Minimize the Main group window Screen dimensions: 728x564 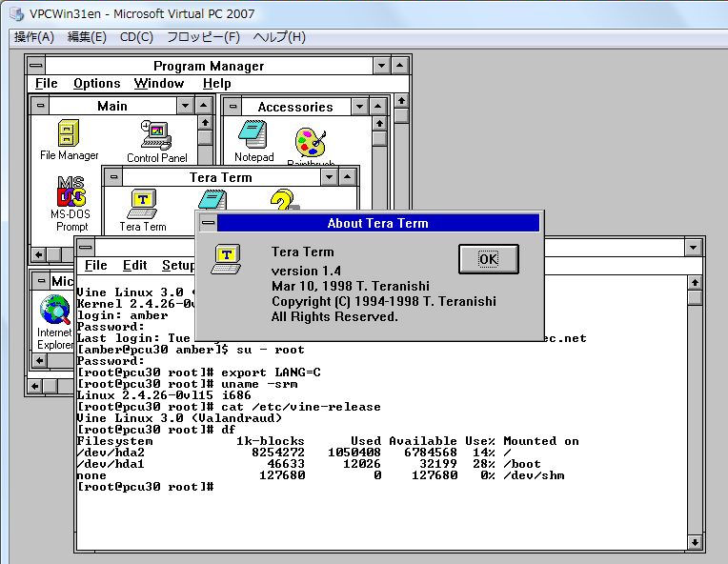[185, 106]
